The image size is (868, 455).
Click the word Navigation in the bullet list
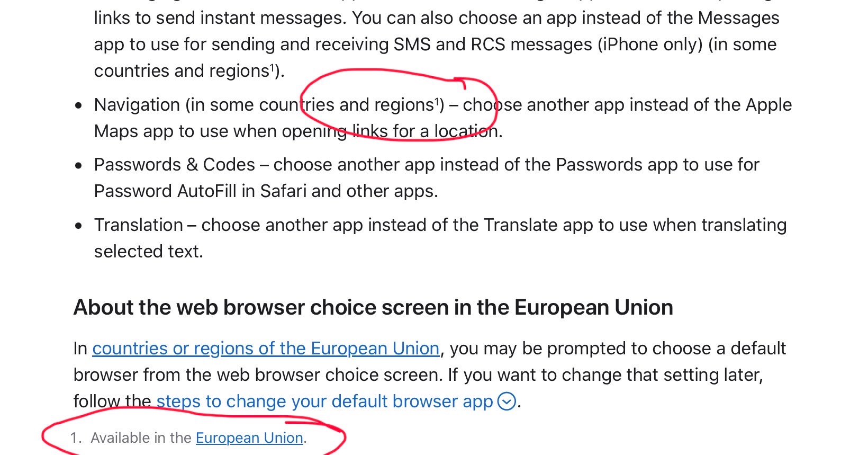(137, 105)
